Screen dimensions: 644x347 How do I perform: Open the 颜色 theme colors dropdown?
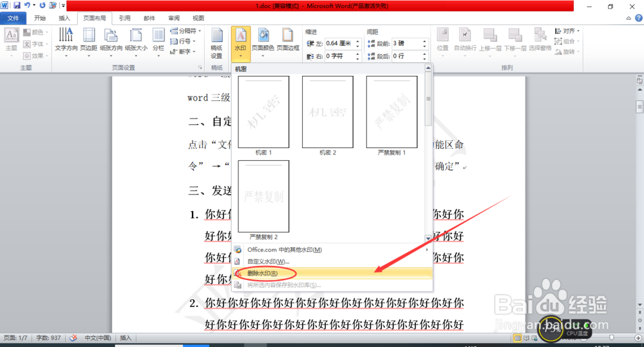click(x=35, y=32)
